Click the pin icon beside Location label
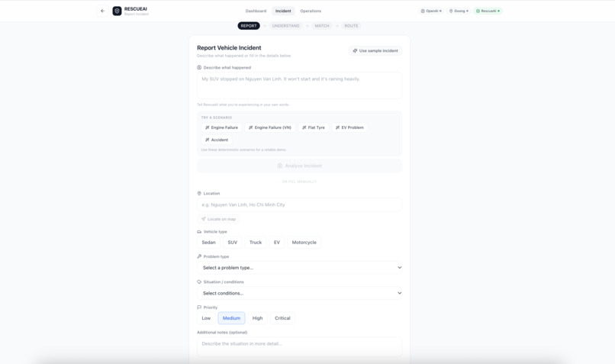The width and height of the screenshot is (615, 364). [199, 193]
